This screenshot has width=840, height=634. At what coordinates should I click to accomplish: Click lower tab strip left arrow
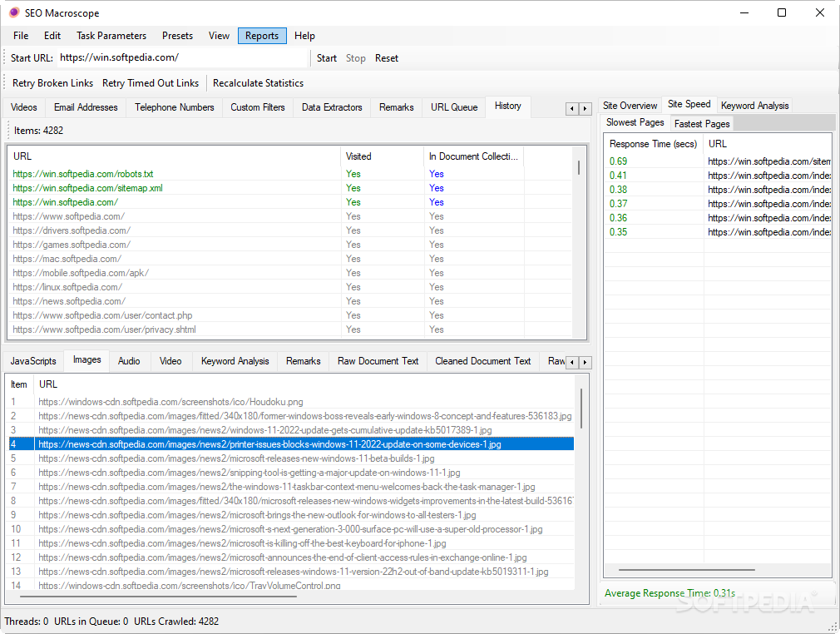point(572,362)
